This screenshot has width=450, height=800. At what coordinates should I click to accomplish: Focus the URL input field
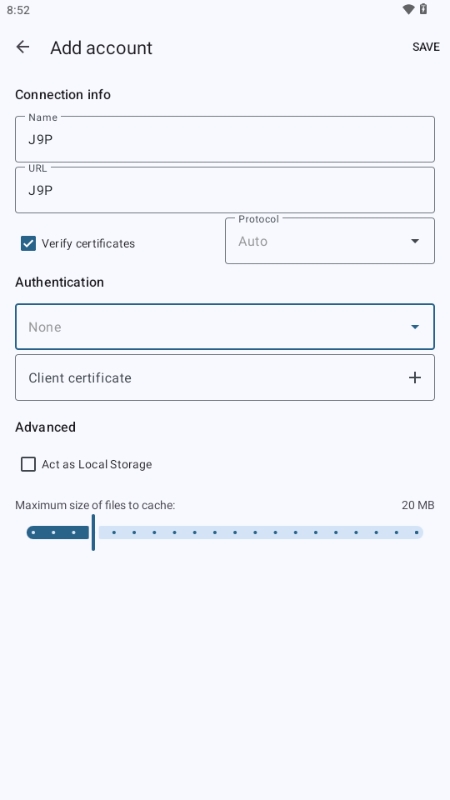pos(225,190)
